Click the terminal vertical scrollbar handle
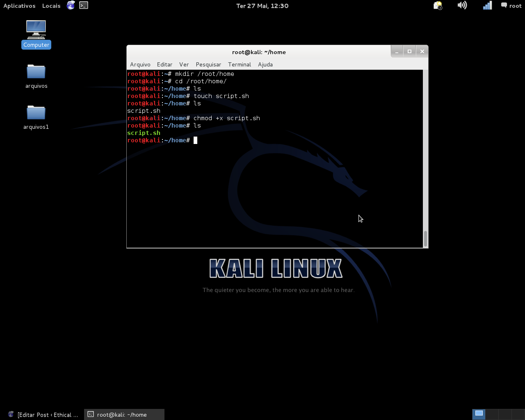The image size is (525, 420). coord(426,238)
